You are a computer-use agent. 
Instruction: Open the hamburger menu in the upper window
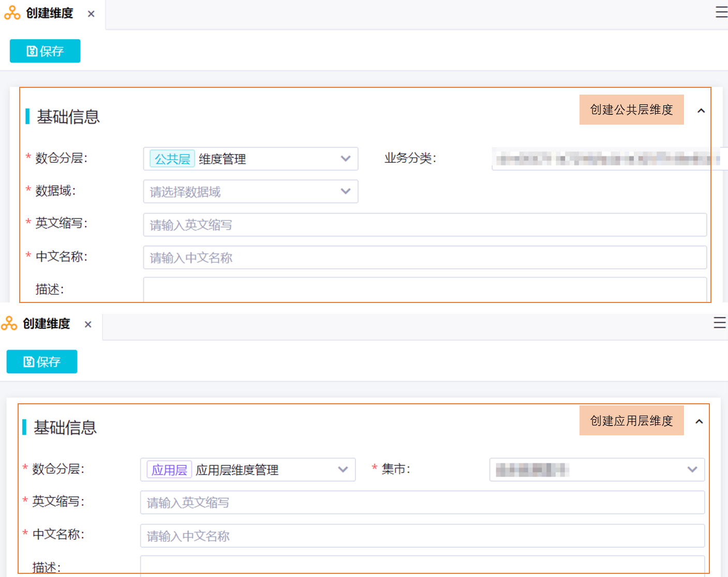pos(721,12)
